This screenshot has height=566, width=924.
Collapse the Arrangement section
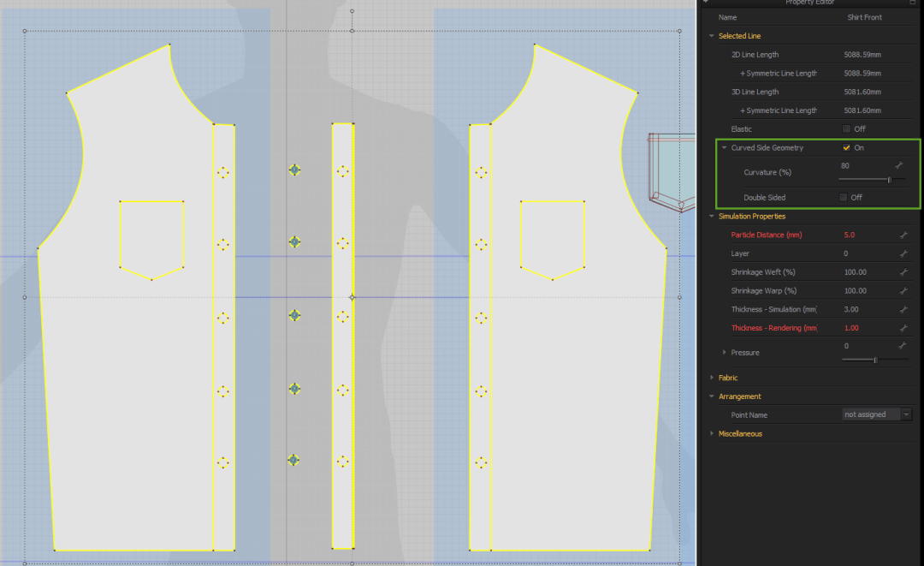click(x=712, y=396)
